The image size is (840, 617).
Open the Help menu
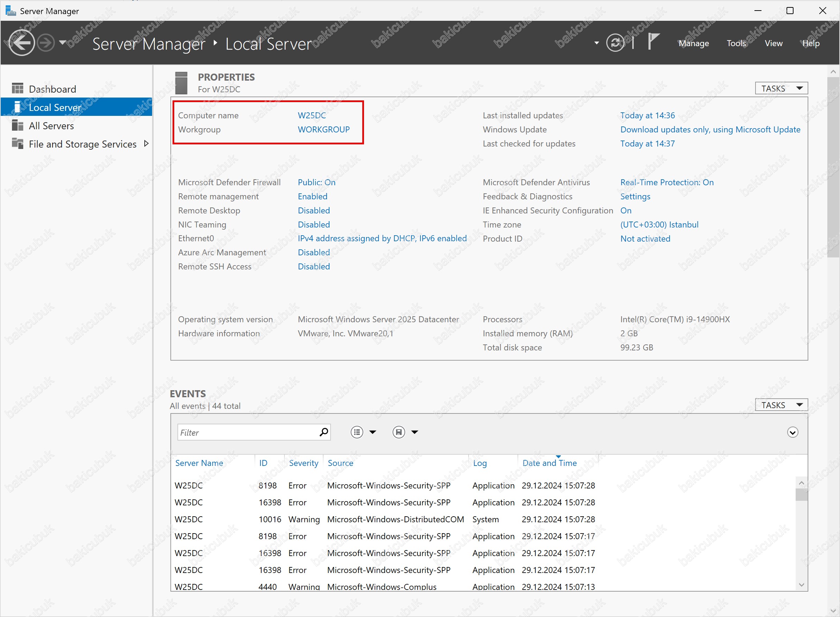[811, 43]
